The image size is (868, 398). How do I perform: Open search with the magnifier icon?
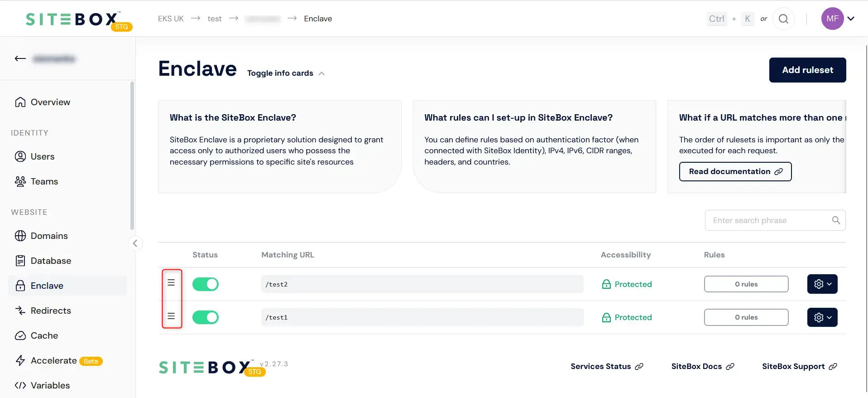tap(783, 19)
